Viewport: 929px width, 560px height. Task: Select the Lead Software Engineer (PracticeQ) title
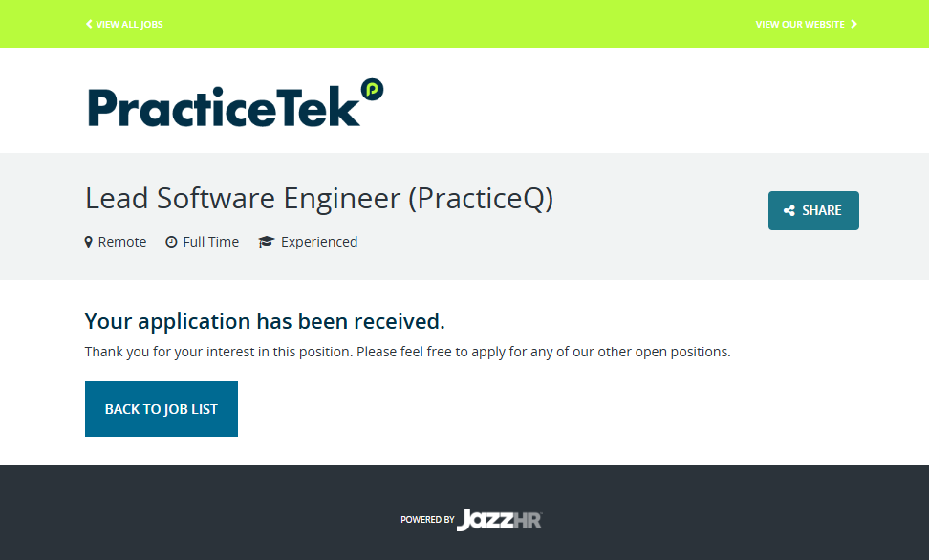[x=319, y=198]
